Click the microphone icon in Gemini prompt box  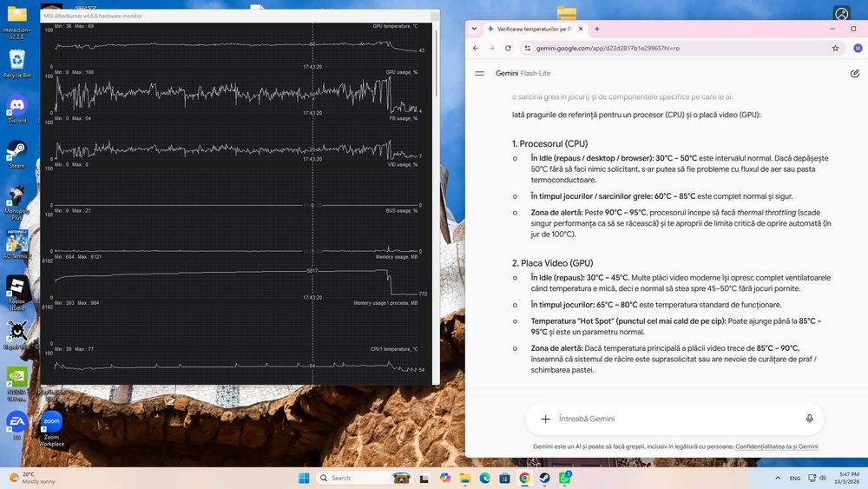point(809,419)
